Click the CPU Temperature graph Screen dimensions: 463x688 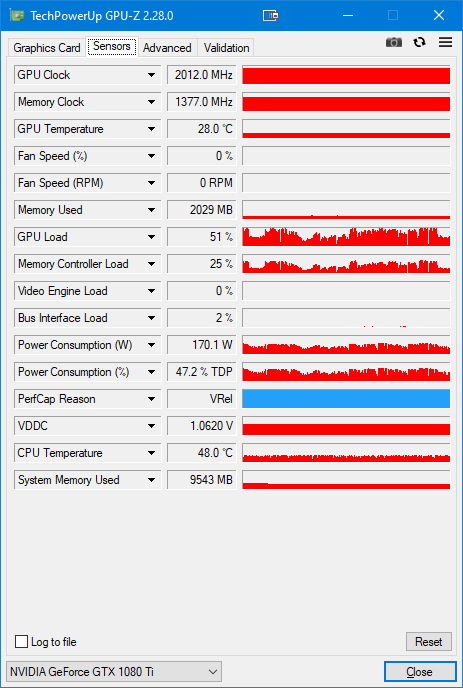(x=346, y=453)
